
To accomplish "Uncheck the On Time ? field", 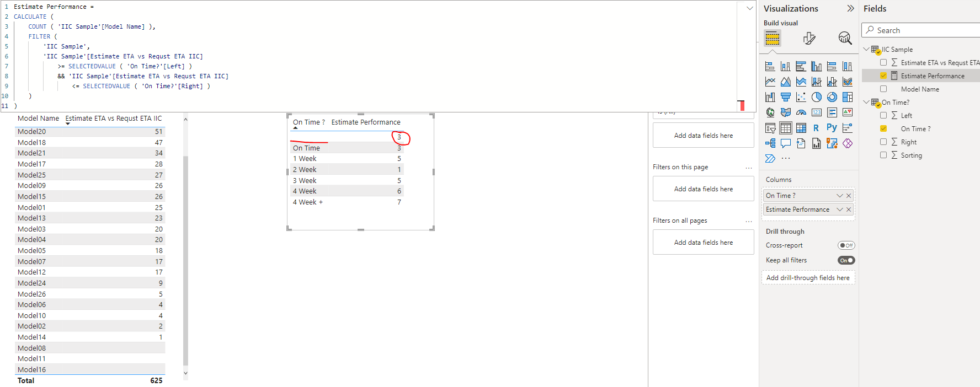I will 883,128.
